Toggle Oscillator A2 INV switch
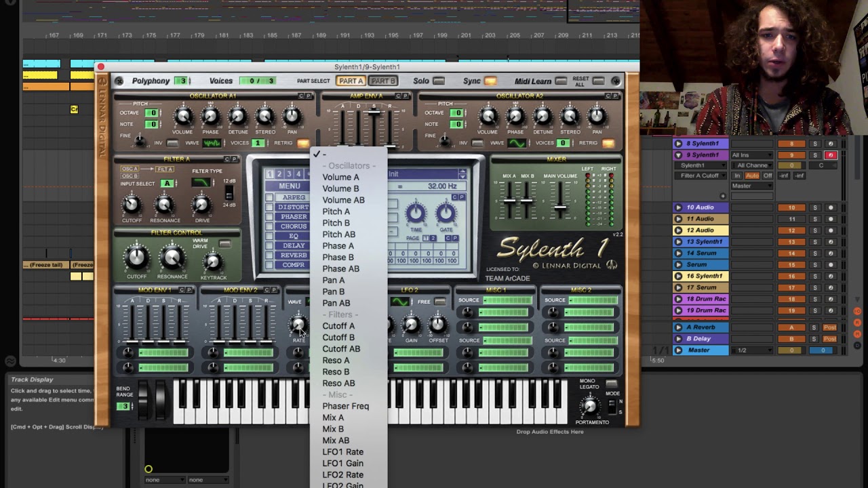 click(x=477, y=143)
